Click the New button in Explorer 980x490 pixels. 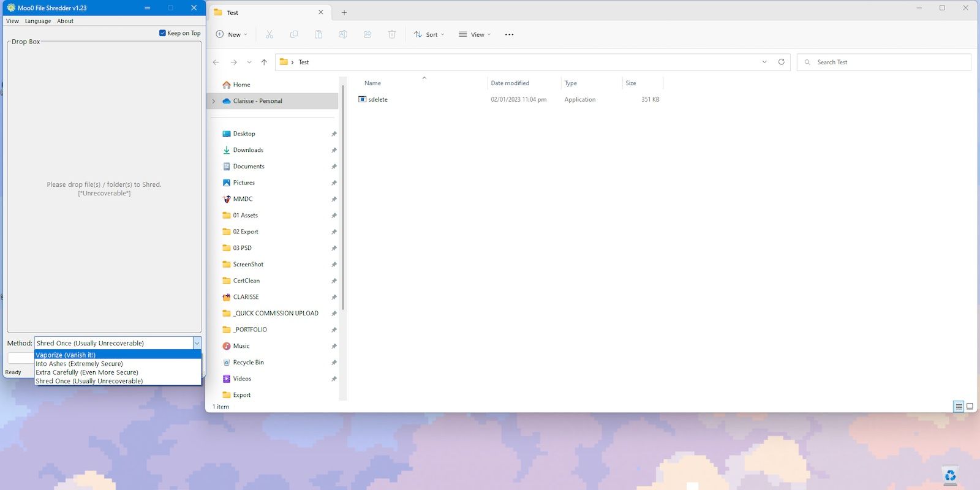tap(232, 35)
